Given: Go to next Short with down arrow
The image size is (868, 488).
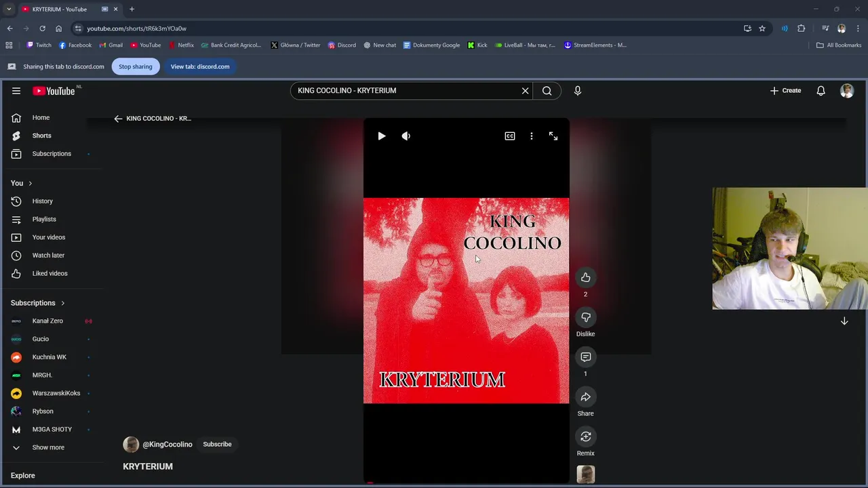Looking at the screenshot, I should pos(844,321).
